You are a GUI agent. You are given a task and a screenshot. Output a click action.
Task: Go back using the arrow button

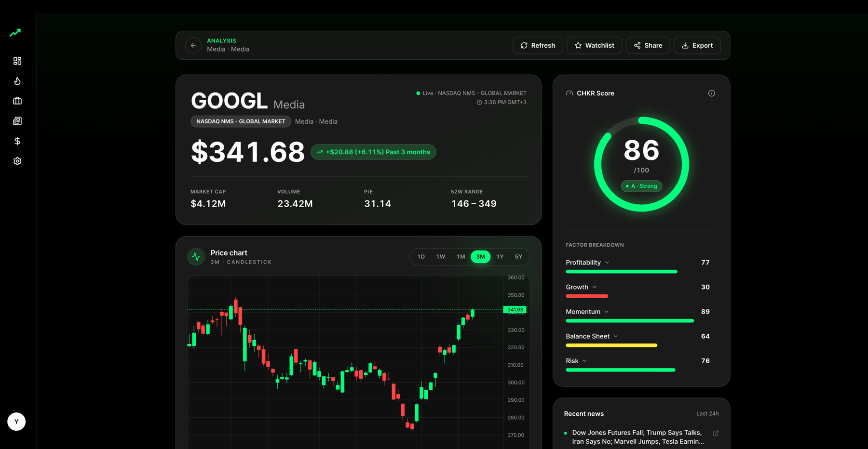coord(193,45)
